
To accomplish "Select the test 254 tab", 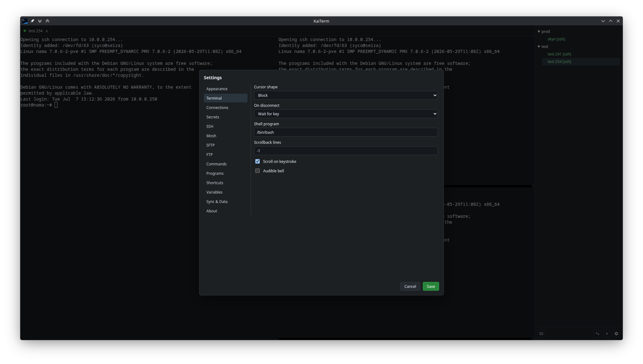I will [x=35, y=31].
